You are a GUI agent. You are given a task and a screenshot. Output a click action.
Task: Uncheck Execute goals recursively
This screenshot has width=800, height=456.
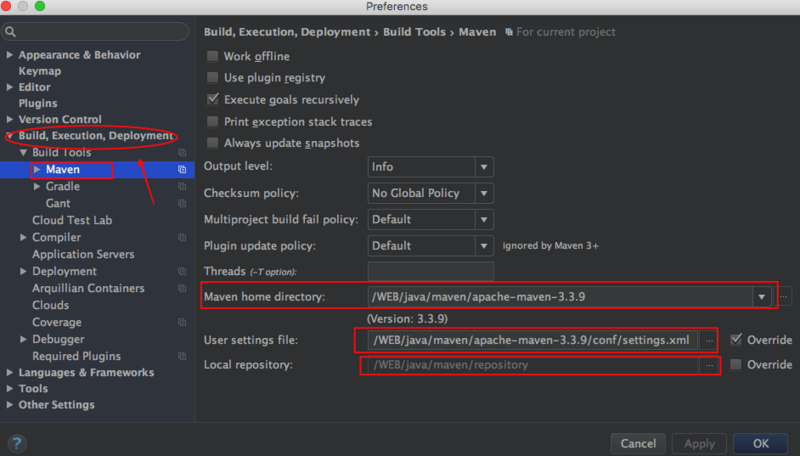click(212, 99)
